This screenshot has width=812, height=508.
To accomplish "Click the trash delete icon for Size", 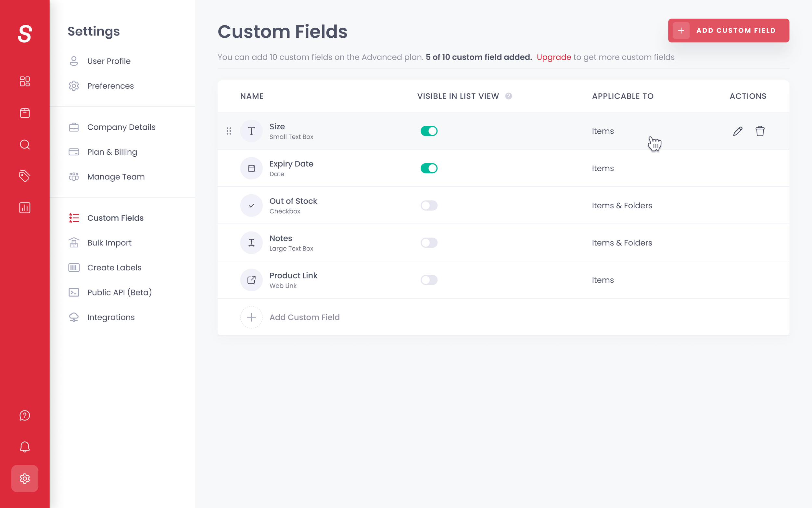I will click(x=760, y=131).
